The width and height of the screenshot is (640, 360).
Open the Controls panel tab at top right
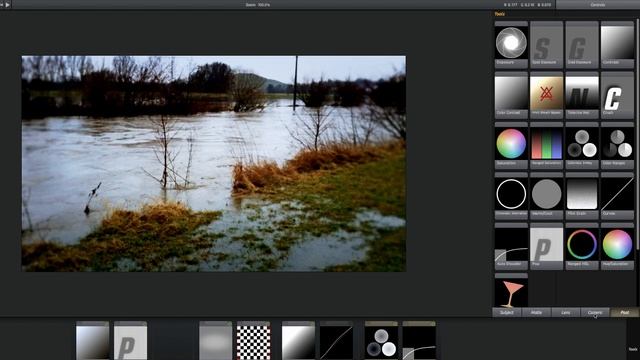(x=598, y=5)
